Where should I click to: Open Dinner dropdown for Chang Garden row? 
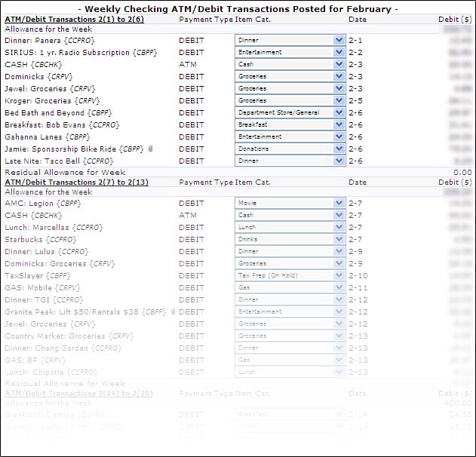click(x=290, y=348)
